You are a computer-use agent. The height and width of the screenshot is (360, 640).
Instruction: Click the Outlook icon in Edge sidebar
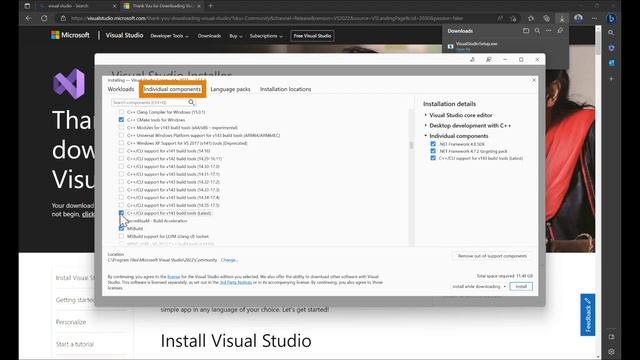[611, 63]
